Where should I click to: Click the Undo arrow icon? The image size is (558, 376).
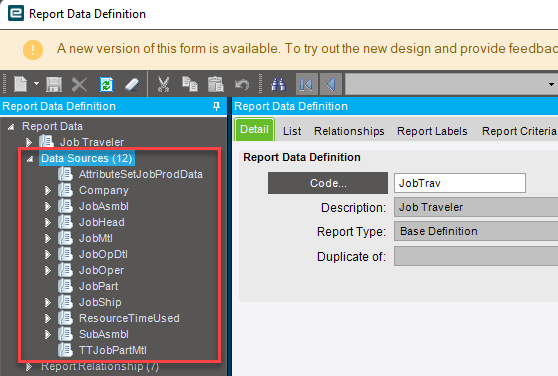click(242, 85)
